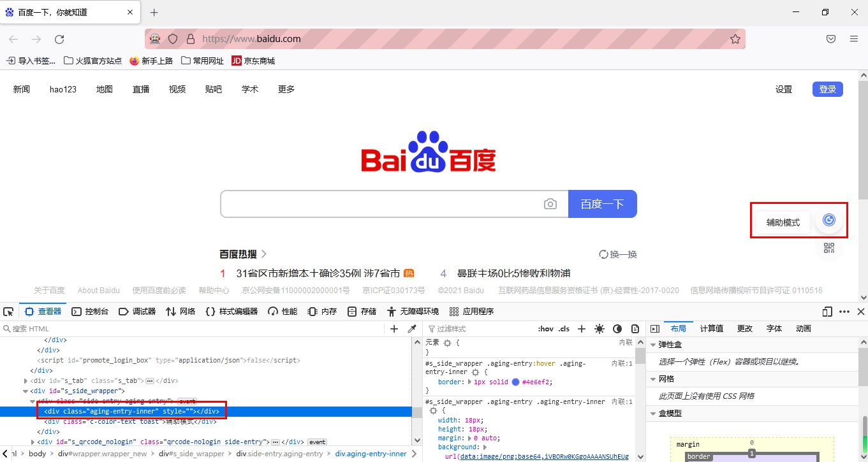Screen dimensions: 868x462
Task: Add a new node with plus icon
Action: 394,329
